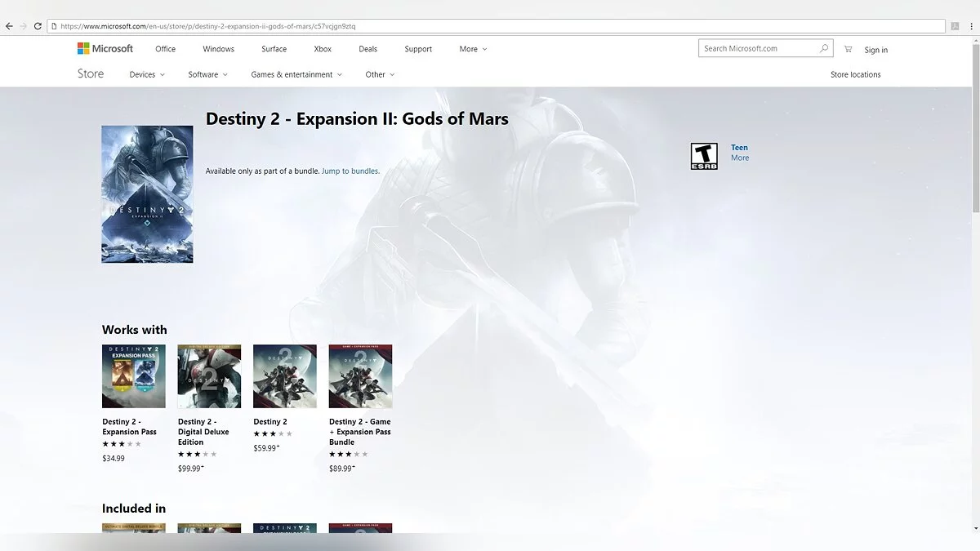980x551 pixels.
Task: Expand the Games & entertainment dropdown
Action: [296, 74]
